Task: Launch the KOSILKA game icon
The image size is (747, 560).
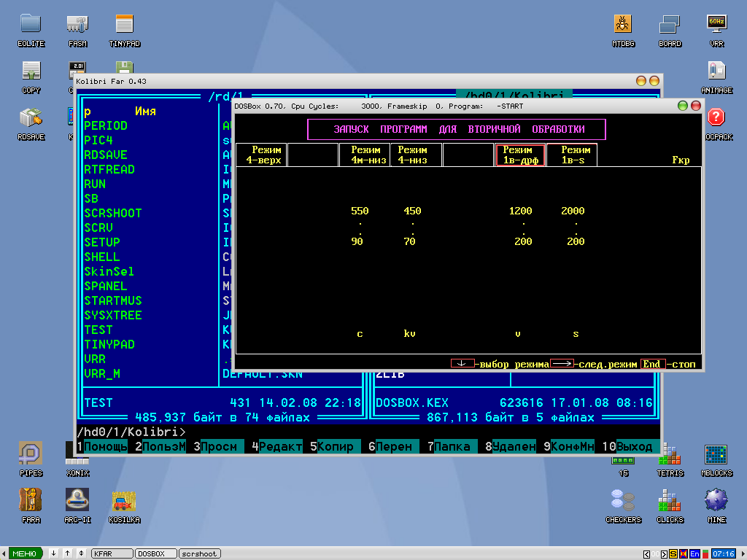Action: click(x=125, y=502)
